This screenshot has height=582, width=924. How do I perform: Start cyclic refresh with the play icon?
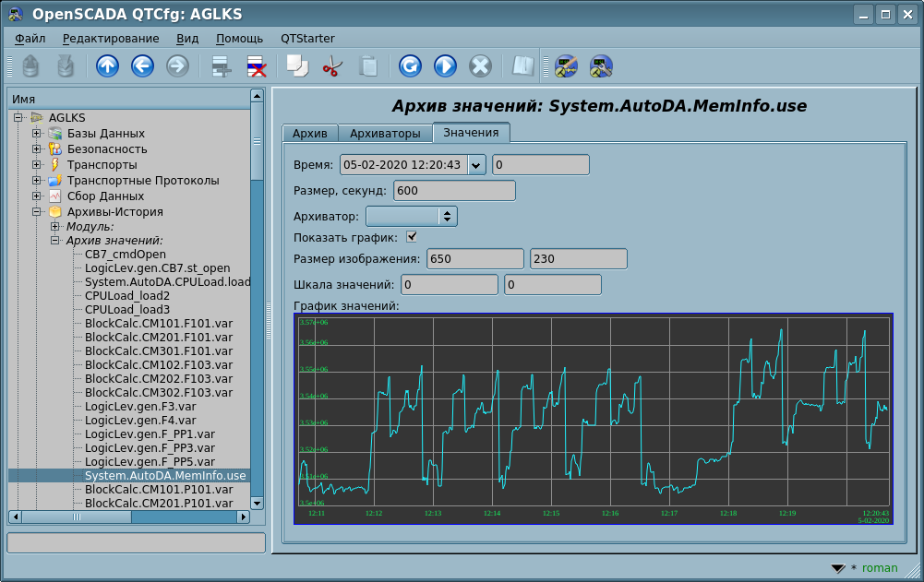coord(446,66)
